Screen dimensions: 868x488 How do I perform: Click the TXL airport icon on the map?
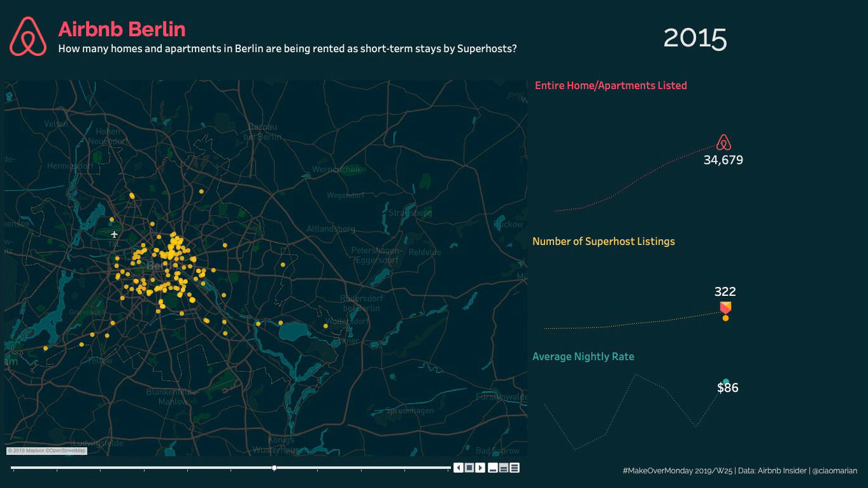(x=115, y=235)
